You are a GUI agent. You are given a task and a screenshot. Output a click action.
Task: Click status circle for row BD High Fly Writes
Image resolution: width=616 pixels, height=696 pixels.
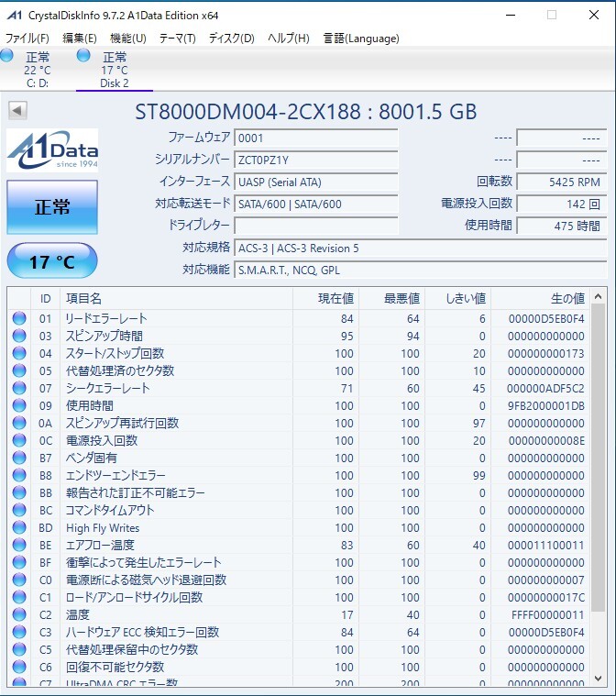(19, 527)
